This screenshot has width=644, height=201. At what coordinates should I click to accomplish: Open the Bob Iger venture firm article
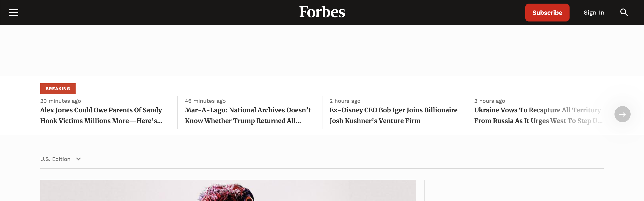pos(393,115)
